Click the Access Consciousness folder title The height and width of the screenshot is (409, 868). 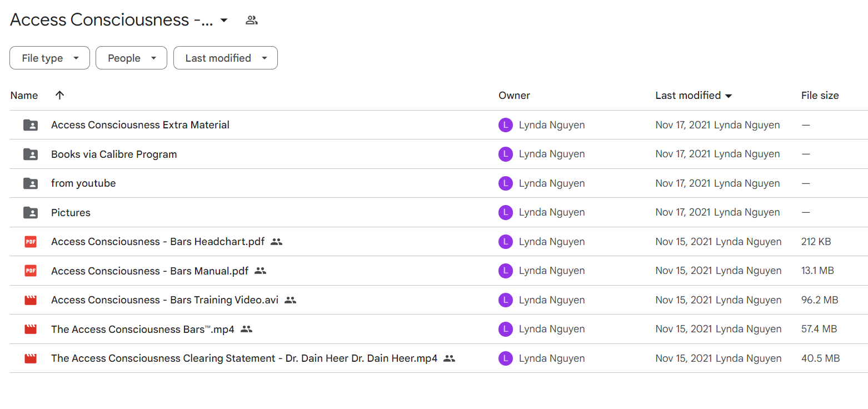click(112, 20)
